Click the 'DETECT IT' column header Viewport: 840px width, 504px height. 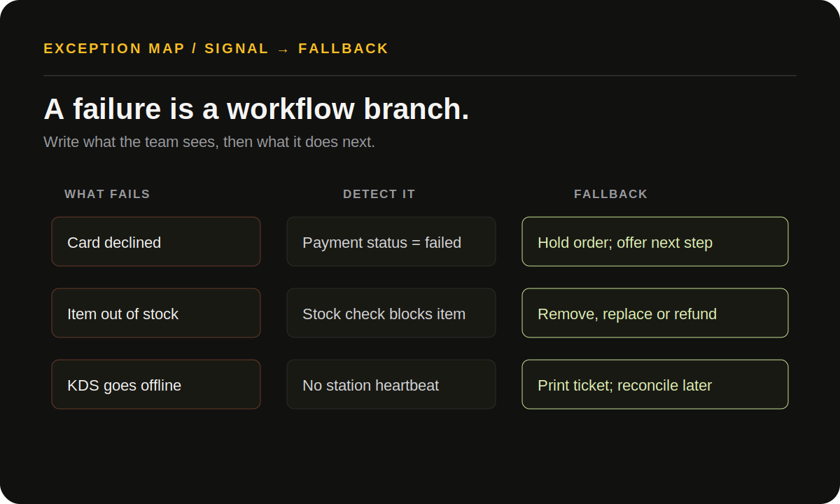click(379, 194)
